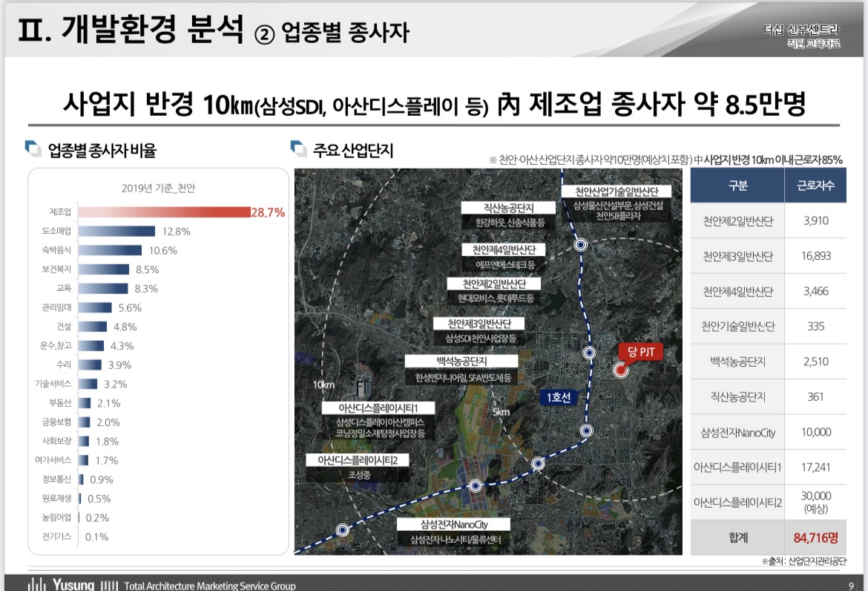This screenshot has height=591, width=868.
Task: Click the page number 9 in footer
Action: click(x=851, y=586)
